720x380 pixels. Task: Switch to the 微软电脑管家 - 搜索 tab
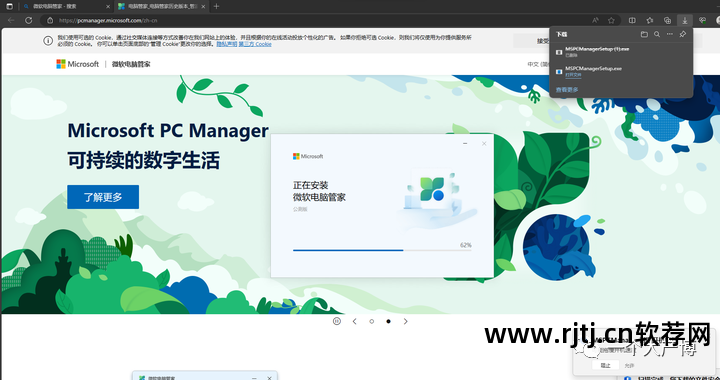coord(67,6)
